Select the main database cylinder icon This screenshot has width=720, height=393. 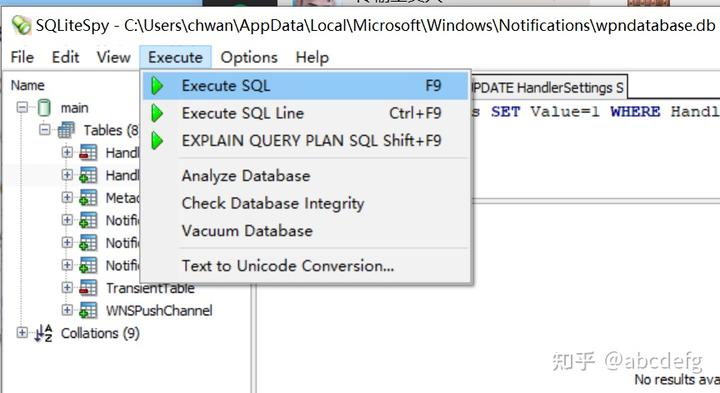click(44, 108)
